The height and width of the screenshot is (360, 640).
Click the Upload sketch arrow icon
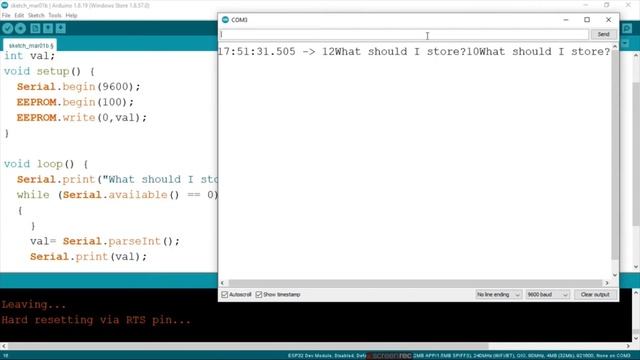pos(20,28)
